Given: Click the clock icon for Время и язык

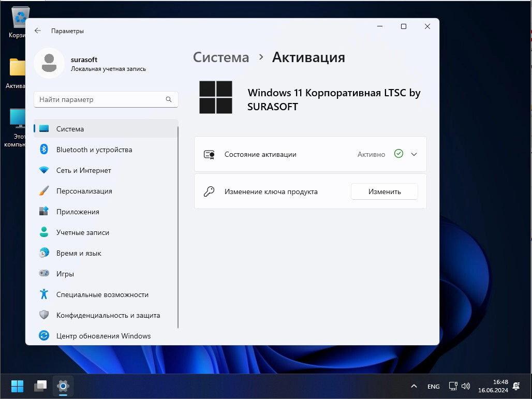Looking at the screenshot, I should click(x=44, y=253).
